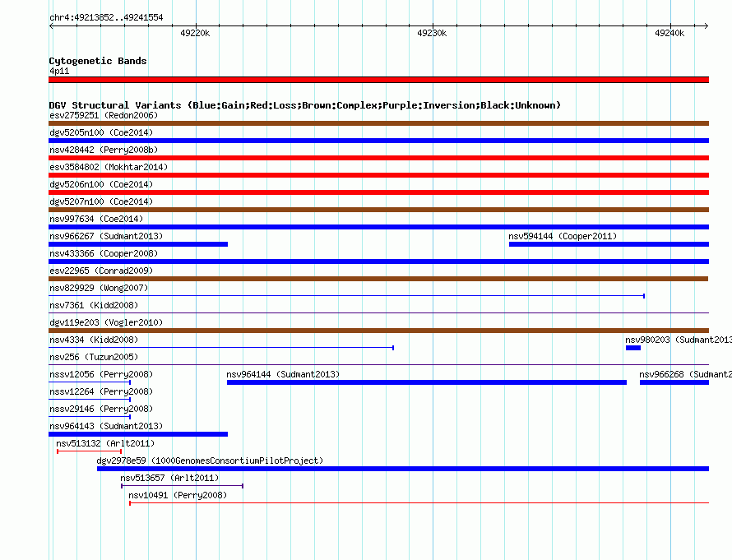Viewport: 732px width, 560px height.
Task: Select the red 4p11 cytogenetic band
Action: [378, 80]
